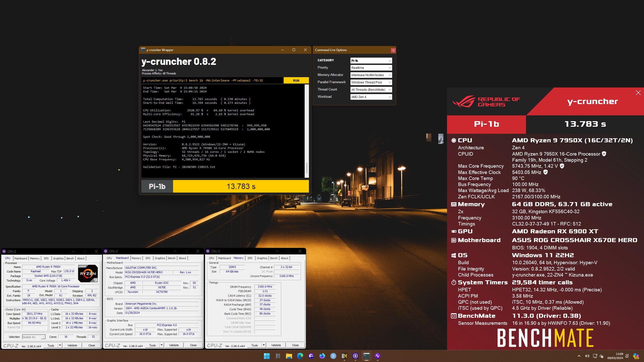Open the Bench tab in the CPU-Z processor window

pos(70,258)
